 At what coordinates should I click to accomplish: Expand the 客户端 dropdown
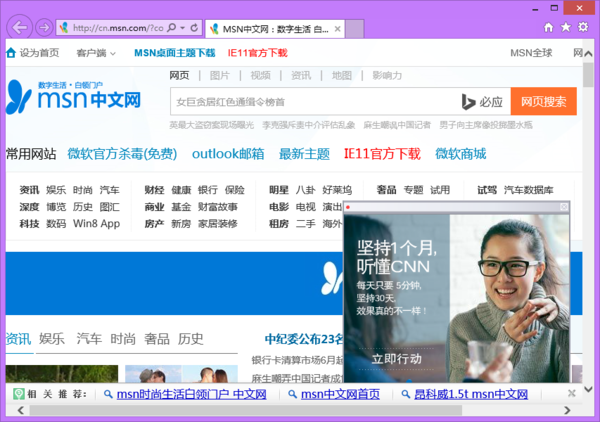pos(96,53)
